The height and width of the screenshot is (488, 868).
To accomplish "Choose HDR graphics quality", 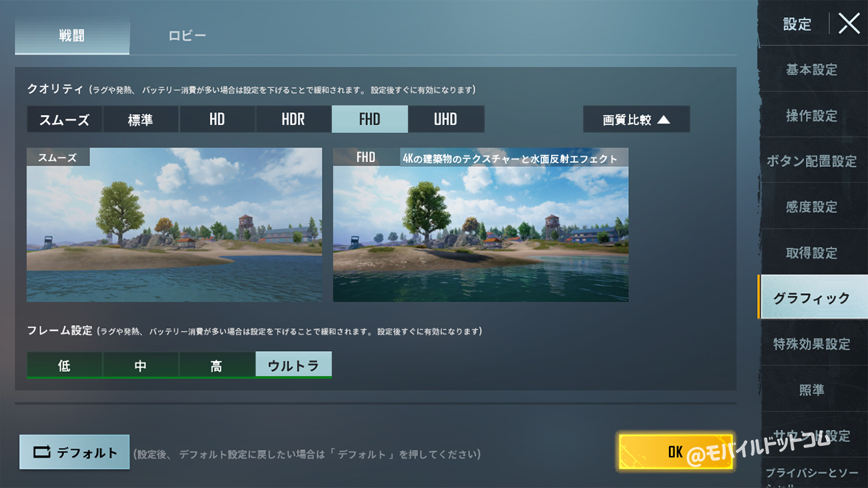I will [x=293, y=119].
